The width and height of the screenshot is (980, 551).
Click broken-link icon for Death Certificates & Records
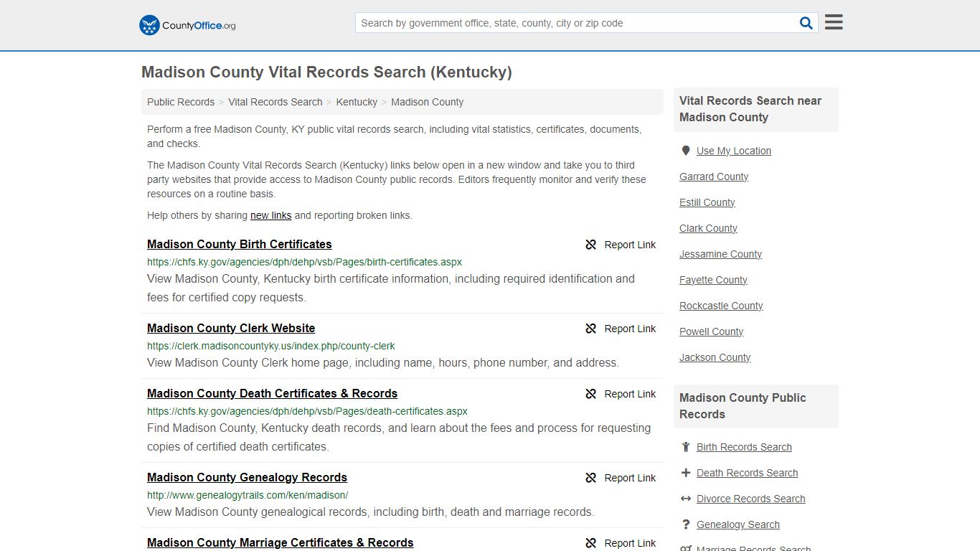tap(590, 394)
